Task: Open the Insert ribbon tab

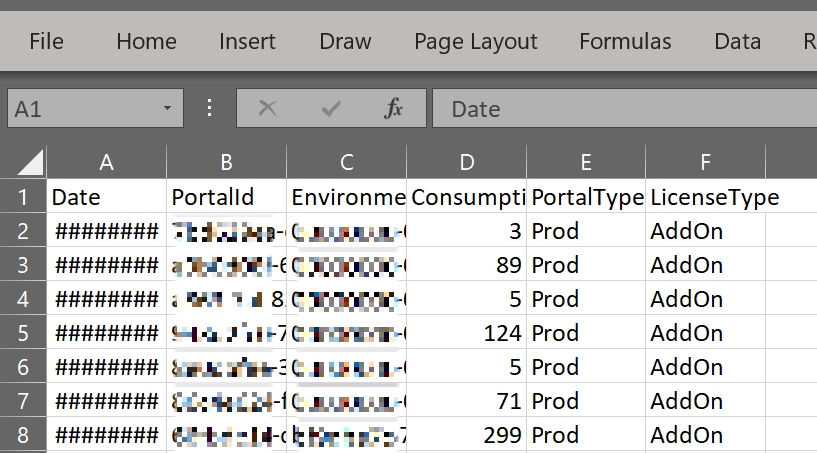Action: point(248,41)
